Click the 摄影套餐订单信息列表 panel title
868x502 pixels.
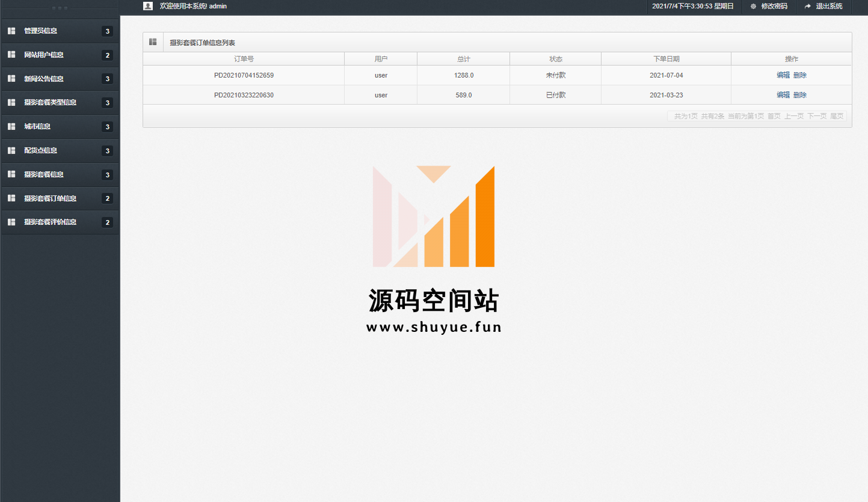[x=202, y=43]
